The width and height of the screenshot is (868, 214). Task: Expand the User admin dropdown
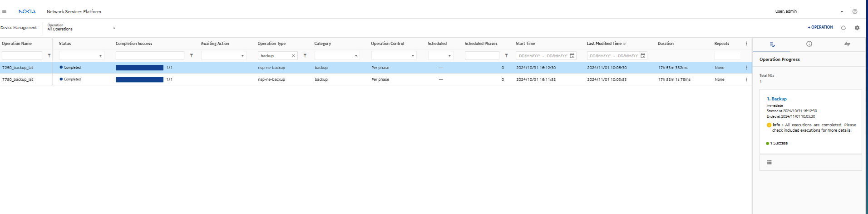(x=842, y=12)
